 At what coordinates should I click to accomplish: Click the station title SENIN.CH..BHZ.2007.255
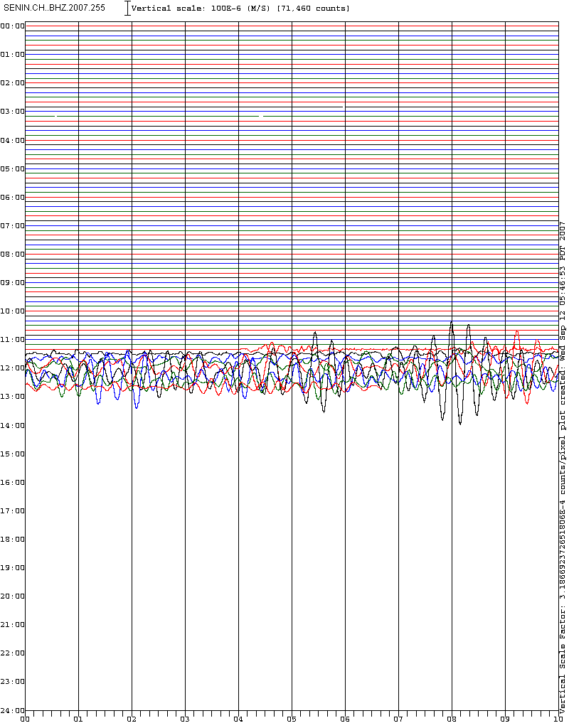point(54,8)
